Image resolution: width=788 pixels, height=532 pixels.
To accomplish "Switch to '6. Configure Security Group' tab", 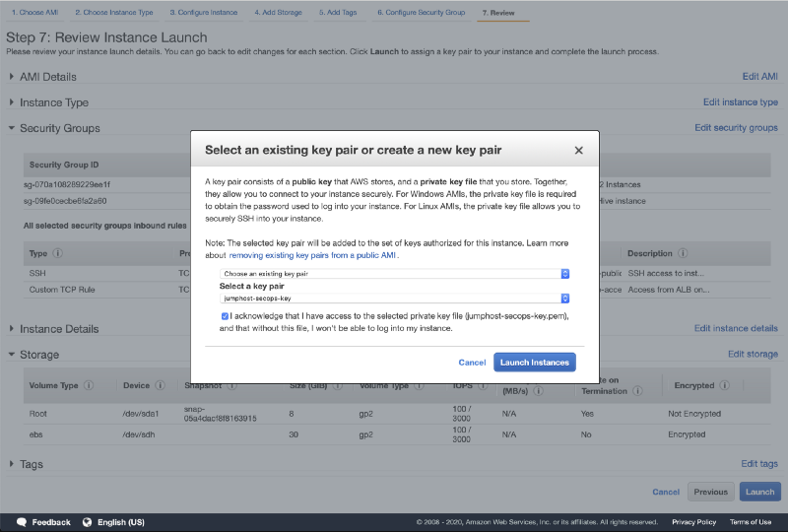I will pyautogui.click(x=421, y=12).
